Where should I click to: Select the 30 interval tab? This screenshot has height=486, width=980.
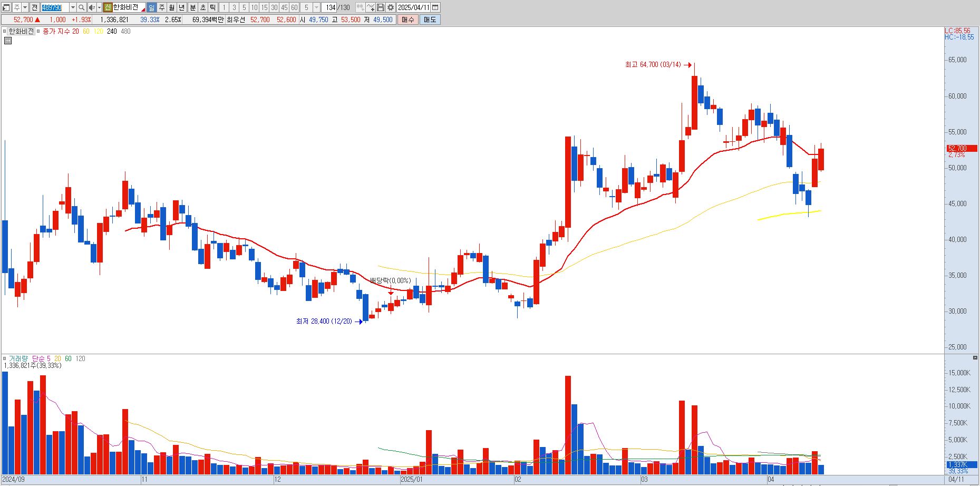[x=274, y=7]
